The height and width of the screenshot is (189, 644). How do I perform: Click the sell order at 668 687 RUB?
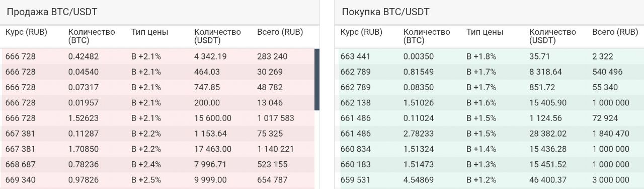click(158, 165)
